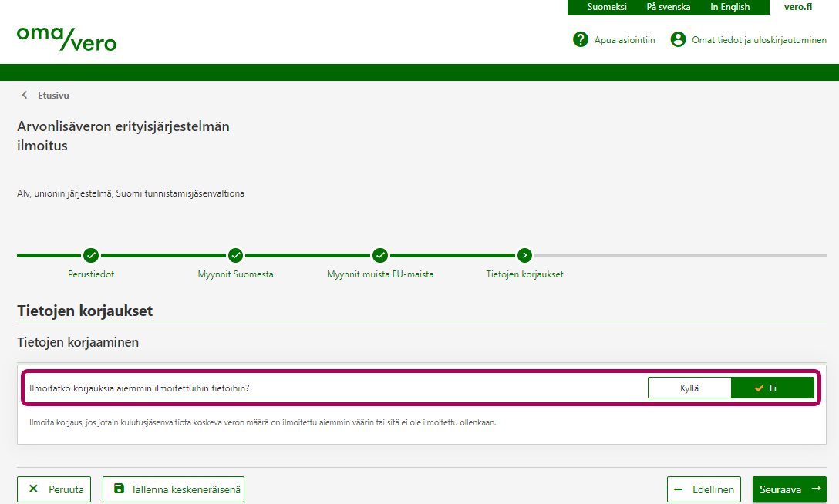The width and height of the screenshot is (839, 504).
Task: Select Kyllä for reporting corrections
Action: tap(689, 388)
